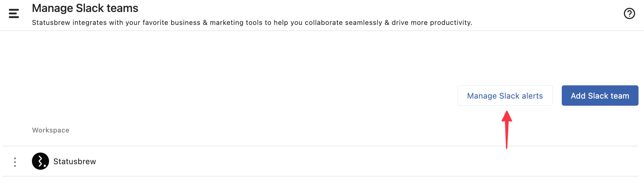Connect a new Slack team
The image size is (644, 192).
coord(599,96)
